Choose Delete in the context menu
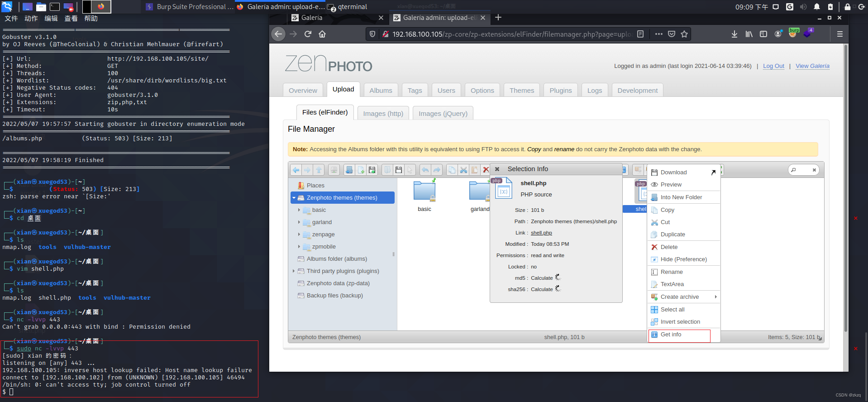This screenshot has width=868, height=402. pos(684,247)
